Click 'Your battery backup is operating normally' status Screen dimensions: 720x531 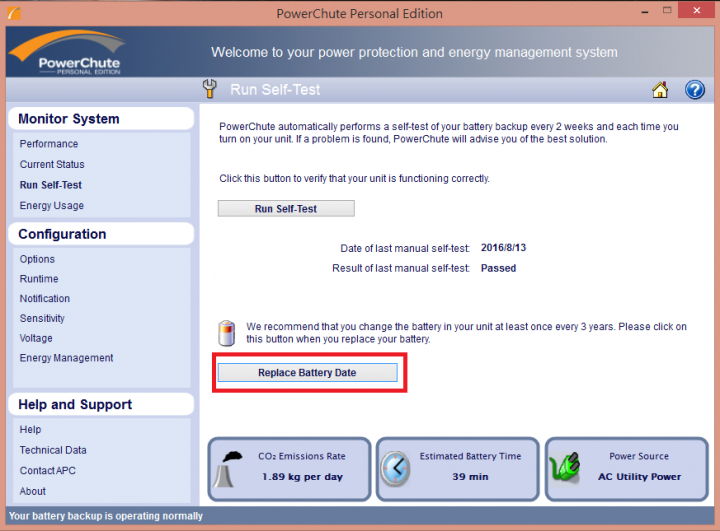(x=106, y=516)
